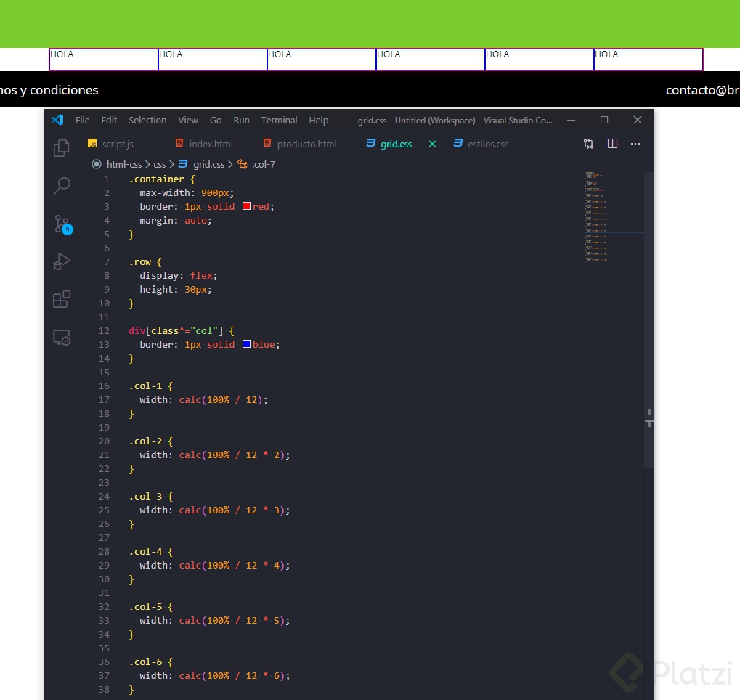
Task: Click the contacto email link
Action: click(703, 90)
